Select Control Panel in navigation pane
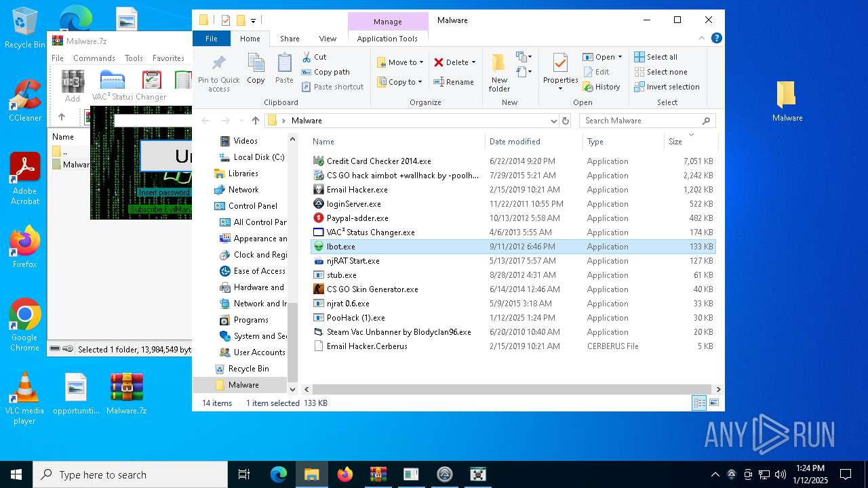This screenshot has height=488, width=868. click(x=245, y=206)
